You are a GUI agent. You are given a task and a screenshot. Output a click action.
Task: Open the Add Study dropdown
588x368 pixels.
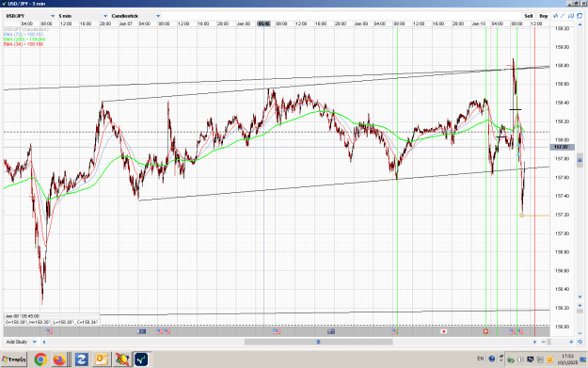pos(22,342)
